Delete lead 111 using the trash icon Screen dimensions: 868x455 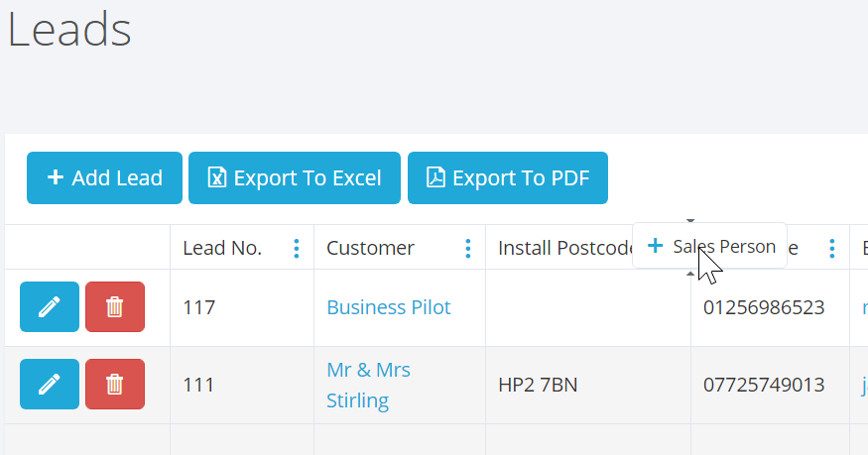[x=115, y=385]
